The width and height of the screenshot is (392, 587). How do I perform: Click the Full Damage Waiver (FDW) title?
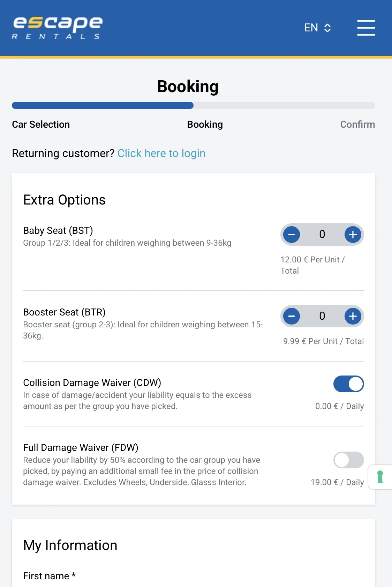(81, 447)
